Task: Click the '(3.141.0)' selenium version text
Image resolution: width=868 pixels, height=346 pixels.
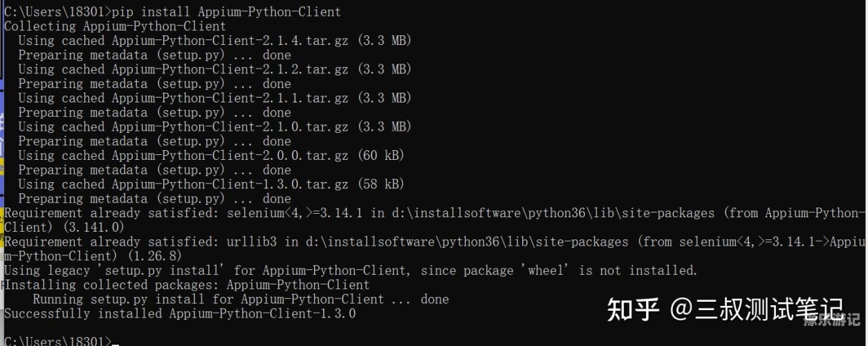Action: pos(93,227)
